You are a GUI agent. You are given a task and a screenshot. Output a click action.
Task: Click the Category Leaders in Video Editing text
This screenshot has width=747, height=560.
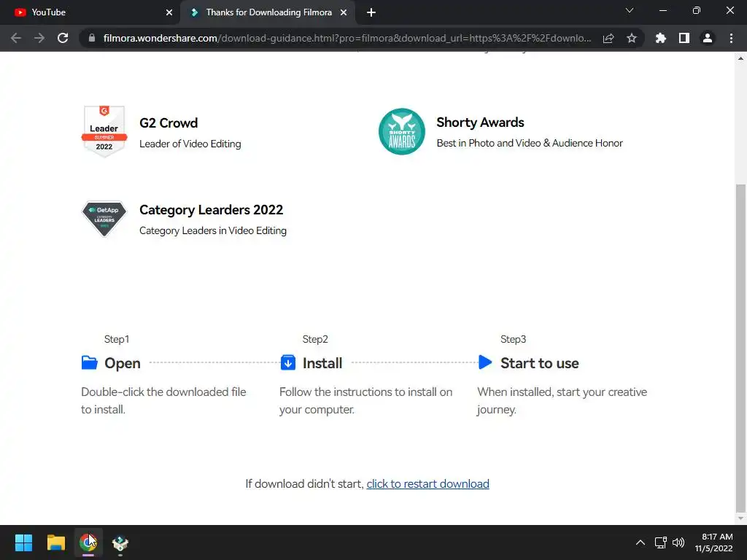pos(213,230)
